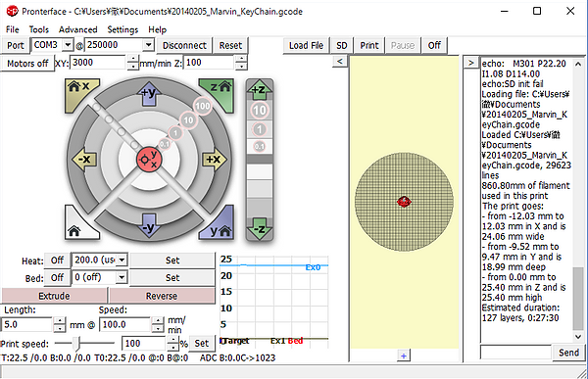Click the console vertical scrollbar thumb
The image size is (588, 379).
point(578,299)
